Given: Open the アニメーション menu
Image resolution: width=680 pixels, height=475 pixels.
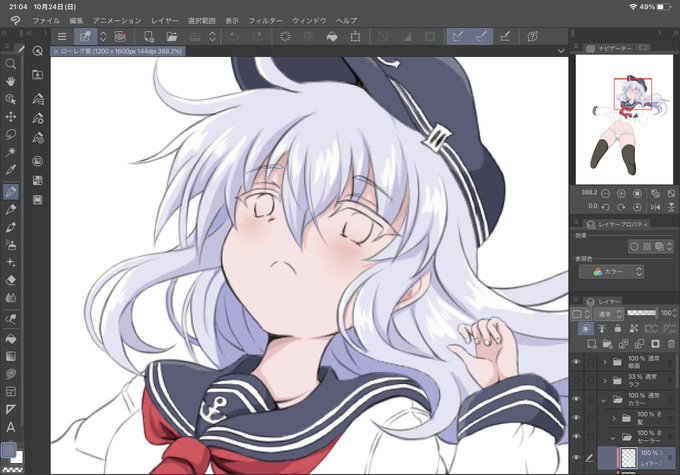Looking at the screenshot, I should [x=117, y=20].
